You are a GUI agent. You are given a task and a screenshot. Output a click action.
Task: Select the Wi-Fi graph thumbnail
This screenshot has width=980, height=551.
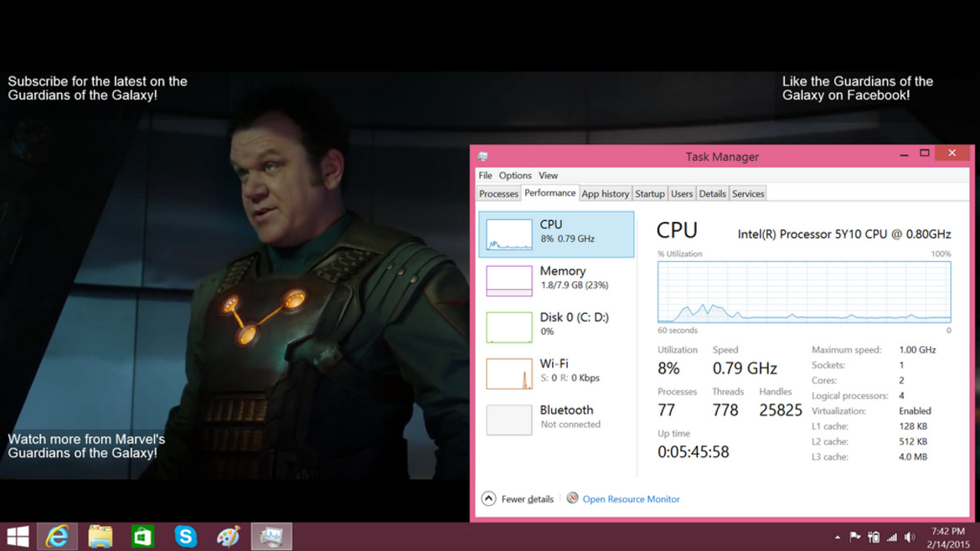[x=509, y=373]
